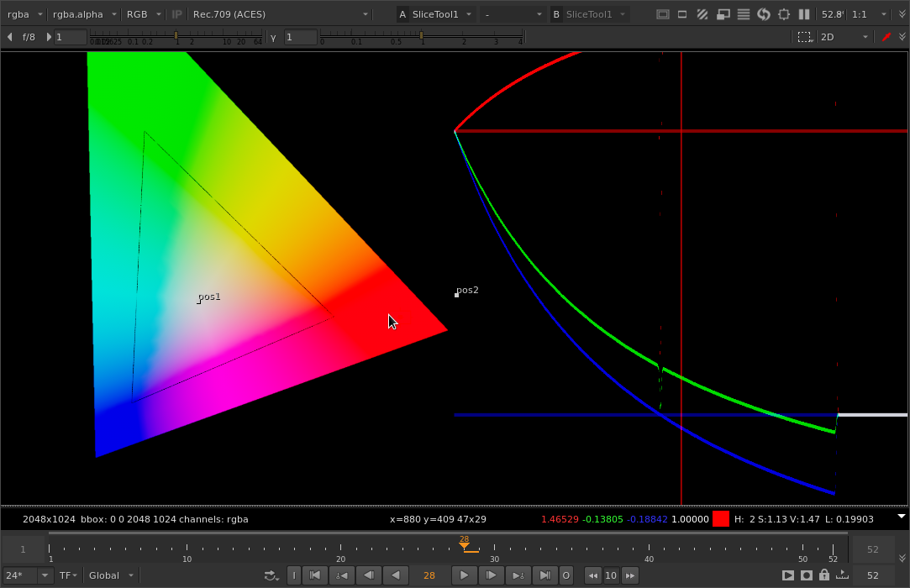Open the TF timeline display dropdown
The image size is (910, 588).
coord(68,575)
